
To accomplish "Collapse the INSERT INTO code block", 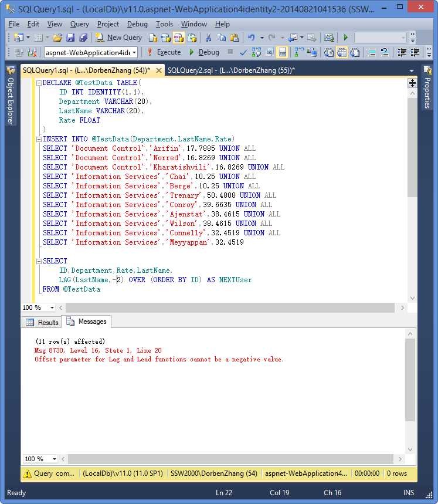I will [39, 139].
